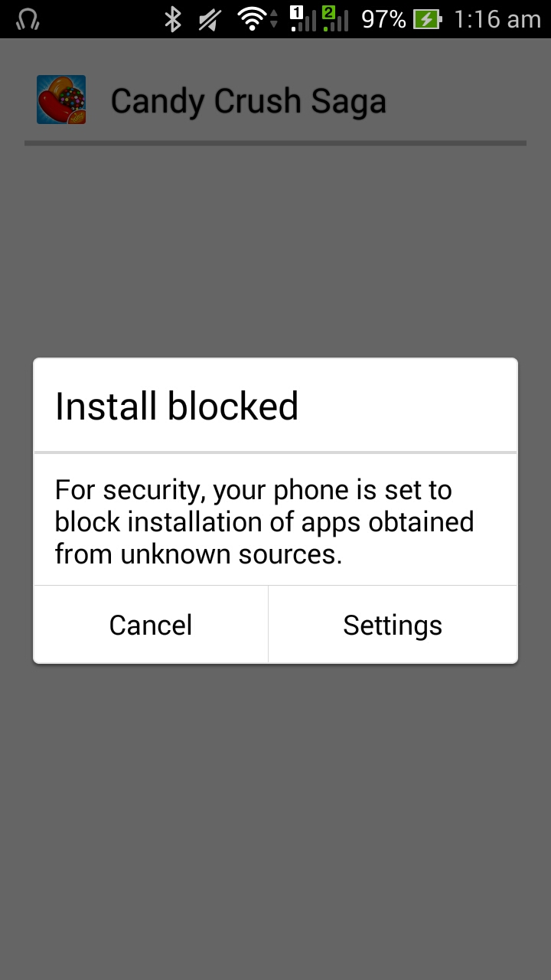Tap the unknown sources security message

[265, 521]
